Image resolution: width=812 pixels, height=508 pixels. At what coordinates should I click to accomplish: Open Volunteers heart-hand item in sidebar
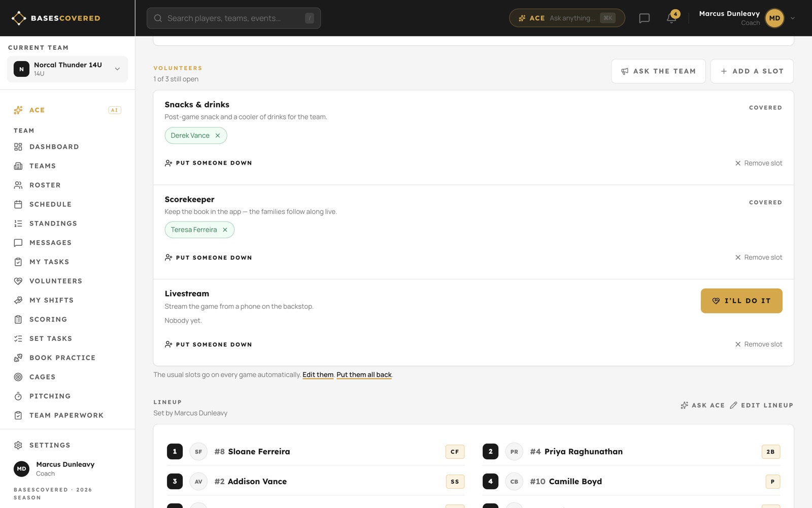coord(67,281)
